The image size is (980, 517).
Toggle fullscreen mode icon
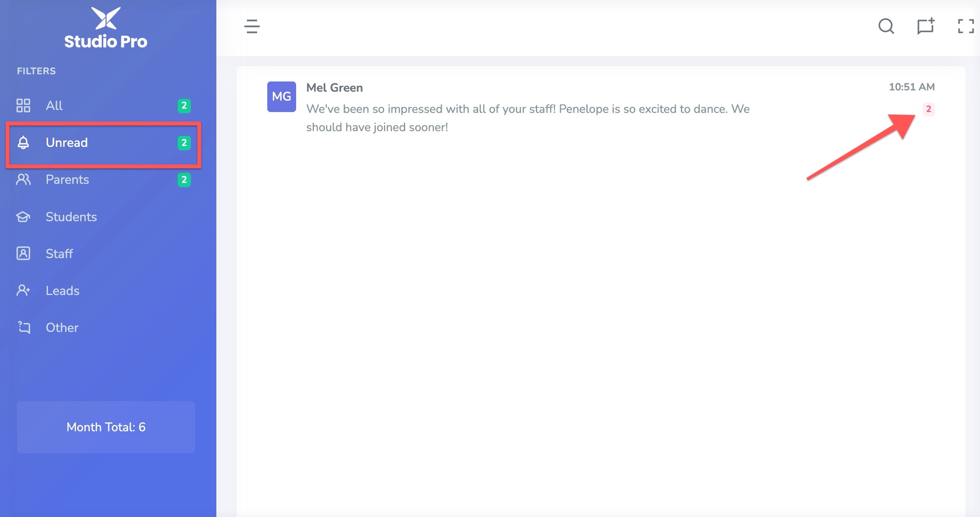point(966,26)
